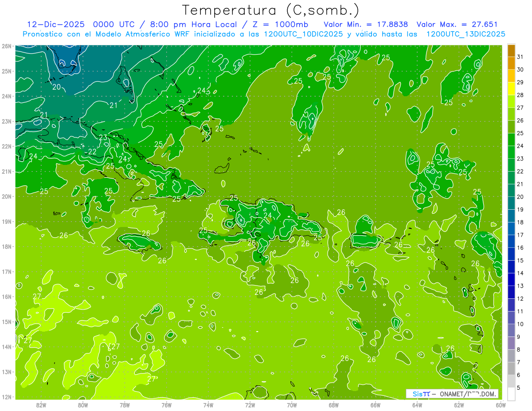Click latitude axis label "17N"
This screenshot has width=532, height=411.
7,271
